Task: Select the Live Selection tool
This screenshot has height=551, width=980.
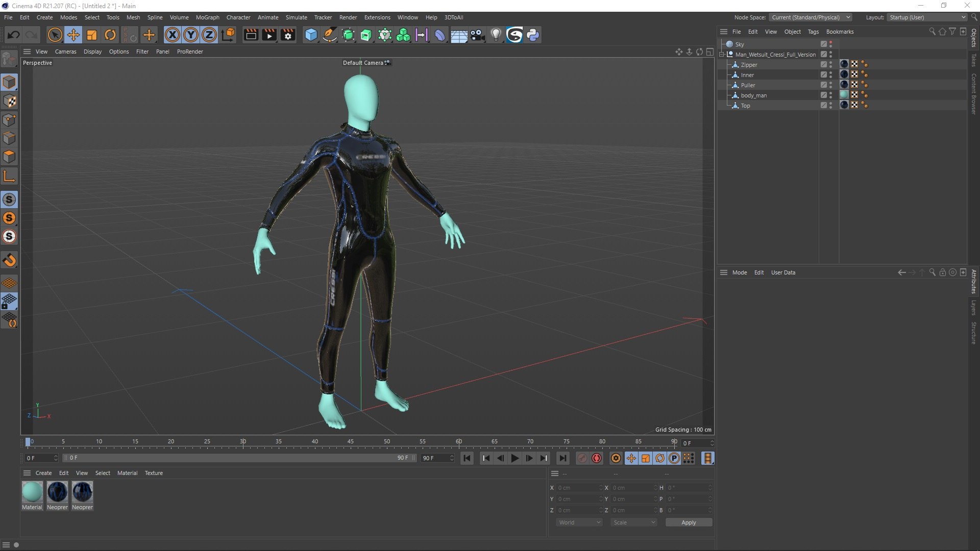Action: [55, 35]
